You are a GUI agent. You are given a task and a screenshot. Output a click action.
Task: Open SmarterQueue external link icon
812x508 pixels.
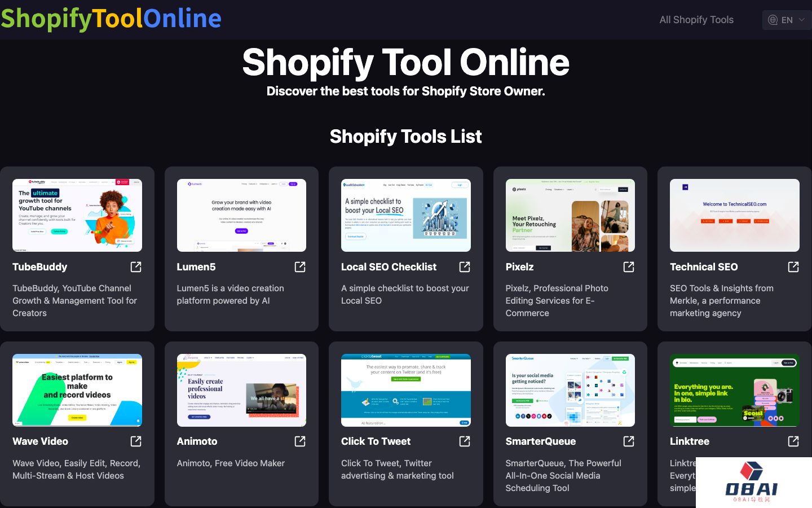click(x=629, y=441)
